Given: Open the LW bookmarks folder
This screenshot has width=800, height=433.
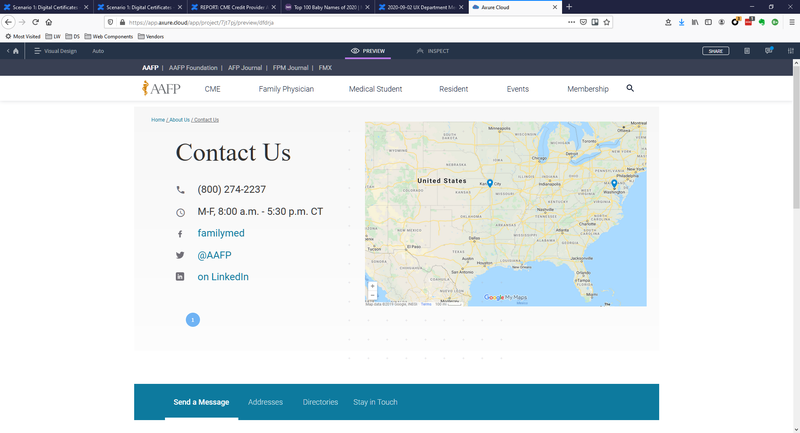Looking at the screenshot, I should tap(53, 36).
